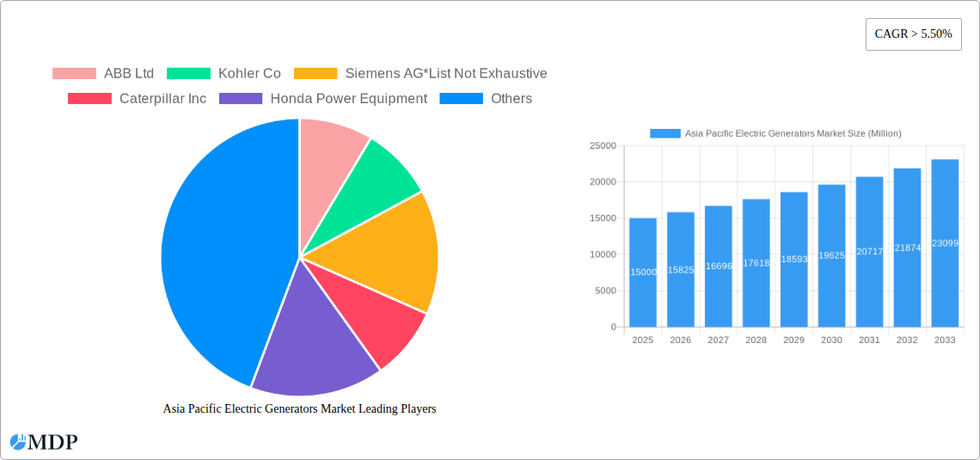Click the 2033 x-axis label

(x=945, y=340)
